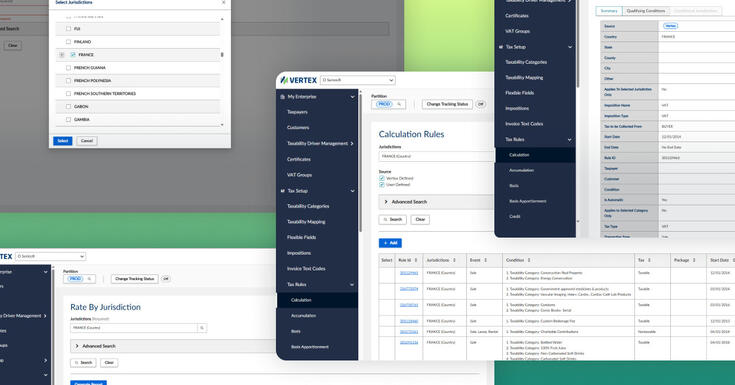Open VAT Groups in Calculation Rules sidebar
The image size is (735, 385).
click(299, 175)
